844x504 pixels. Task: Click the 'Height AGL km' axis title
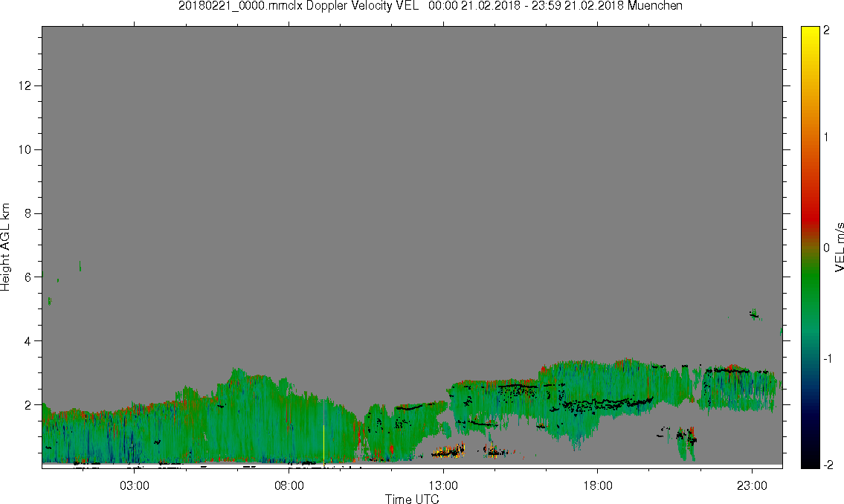(5, 248)
